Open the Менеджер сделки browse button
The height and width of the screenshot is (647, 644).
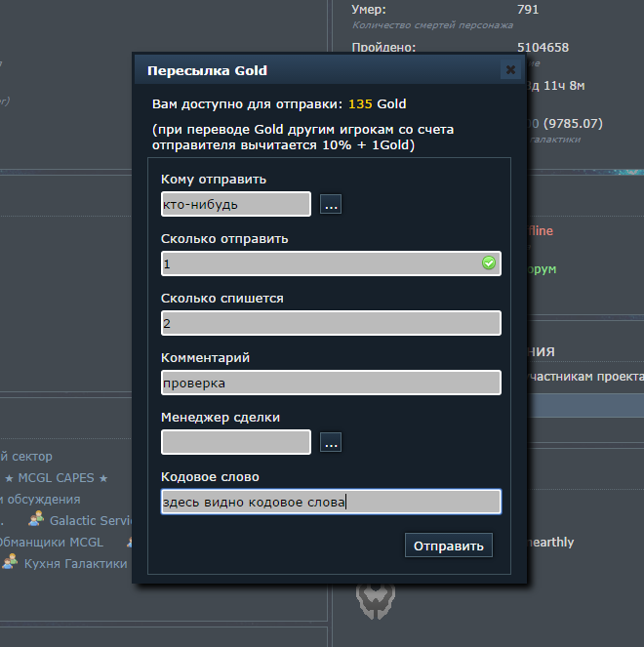click(331, 443)
